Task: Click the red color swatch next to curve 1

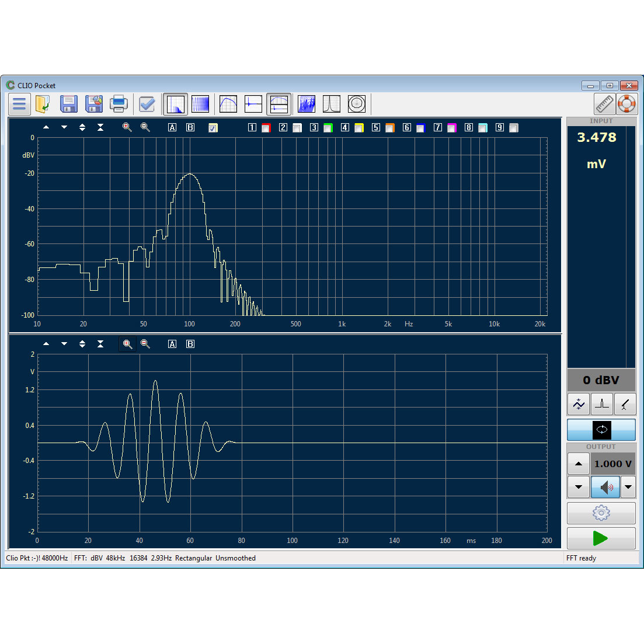Action: (266, 127)
